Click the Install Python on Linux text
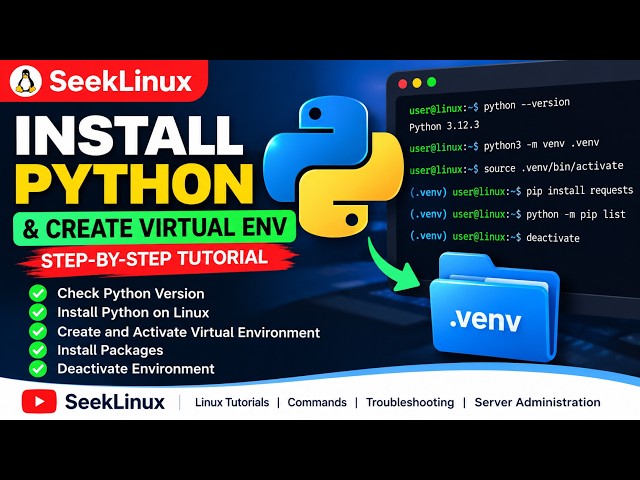 coord(133,313)
